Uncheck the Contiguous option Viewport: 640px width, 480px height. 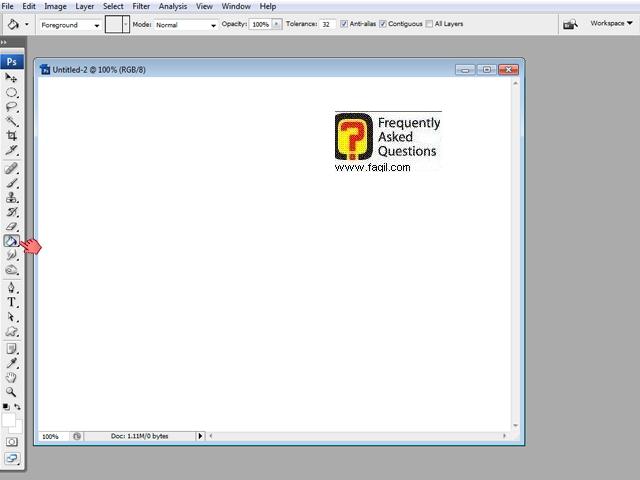tap(383, 24)
